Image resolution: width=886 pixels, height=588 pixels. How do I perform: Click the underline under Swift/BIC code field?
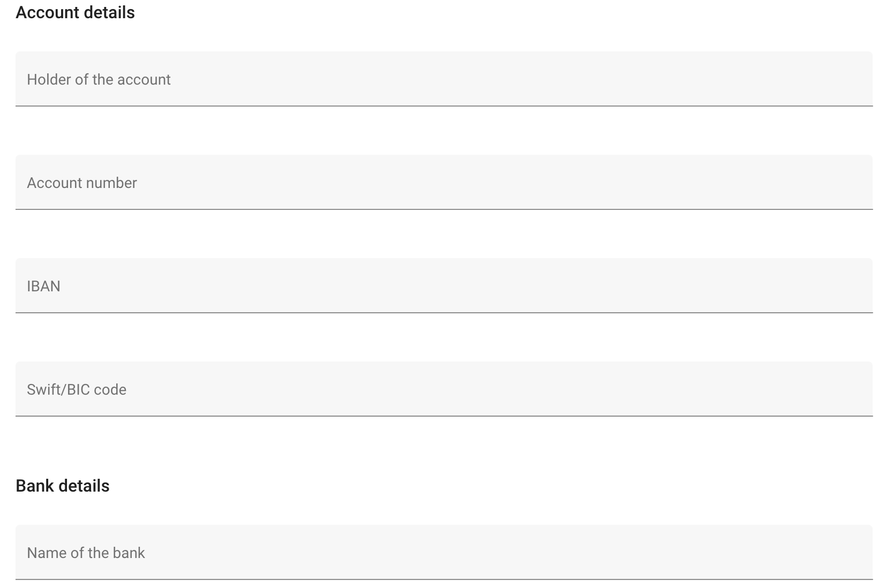(x=444, y=416)
